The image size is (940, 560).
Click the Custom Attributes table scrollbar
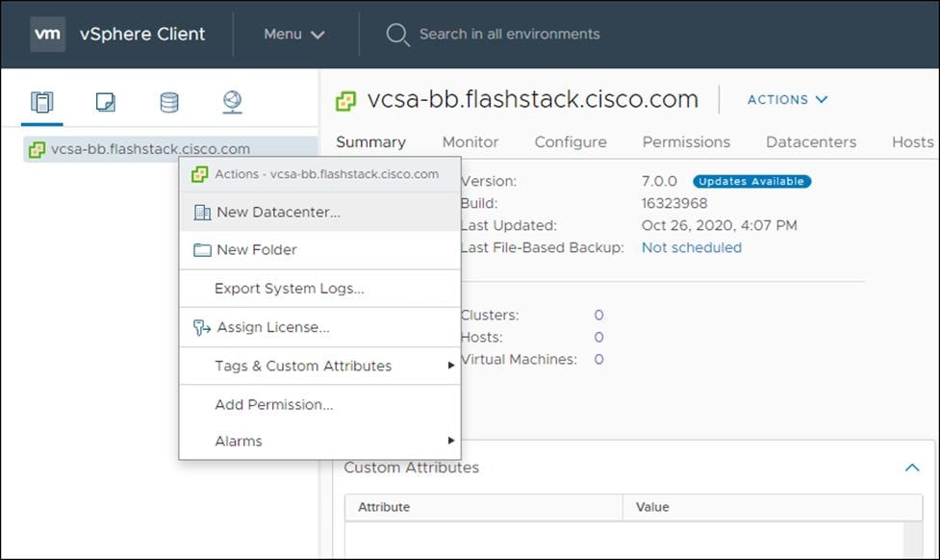913,539
